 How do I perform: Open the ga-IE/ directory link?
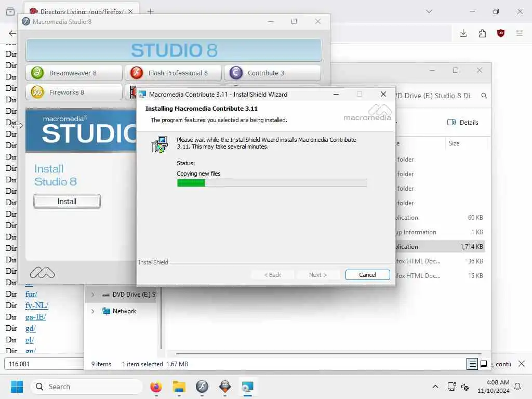click(35, 317)
